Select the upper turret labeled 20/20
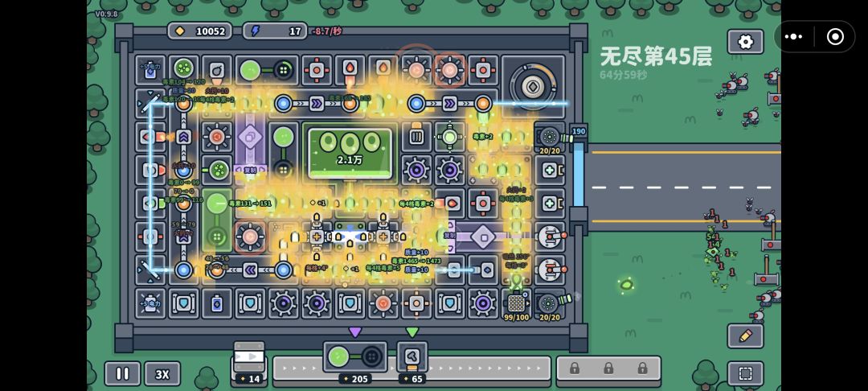This screenshot has height=391, width=868. pyautogui.click(x=550, y=138)
